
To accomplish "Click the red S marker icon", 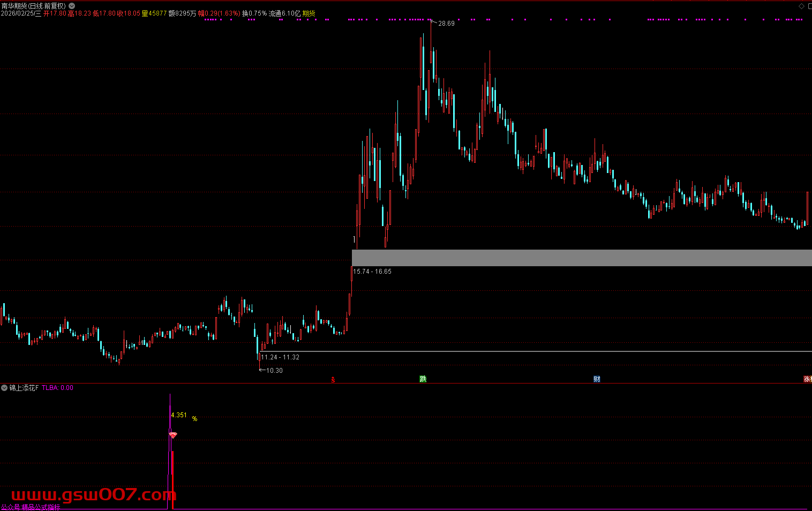I will tap(333, 379).
